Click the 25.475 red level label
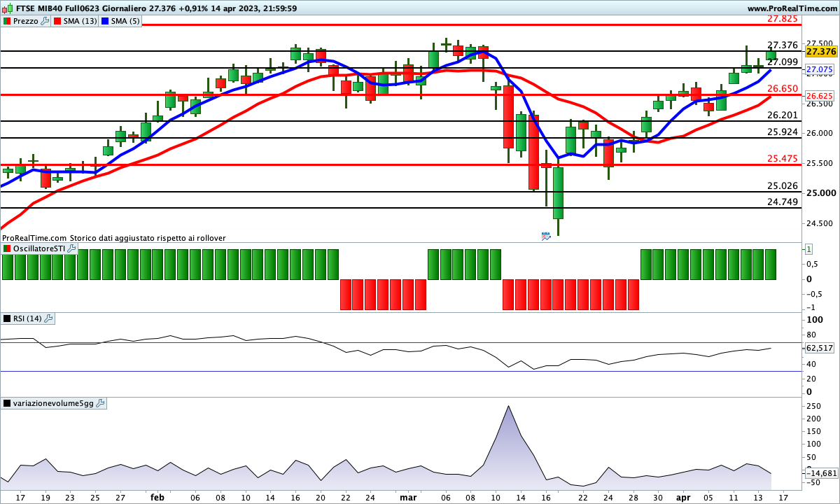The image size is (840, 504). [783, 159]
